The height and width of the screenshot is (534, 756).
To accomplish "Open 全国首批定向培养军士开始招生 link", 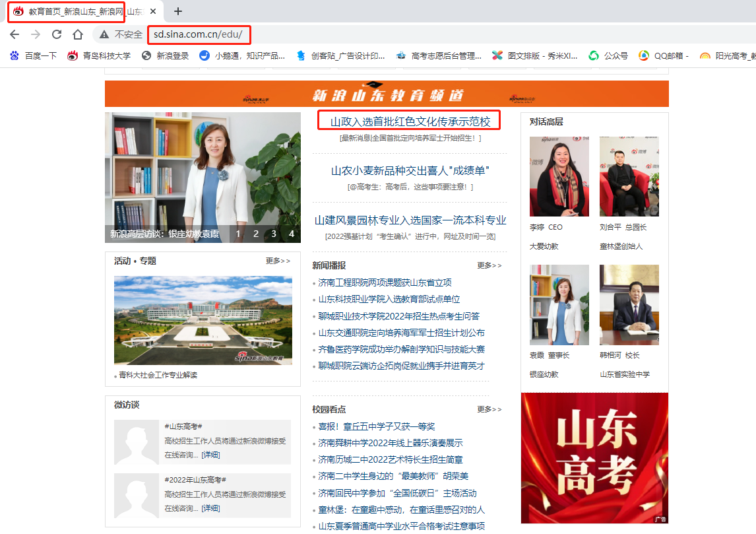I will (x=410, y=138).
